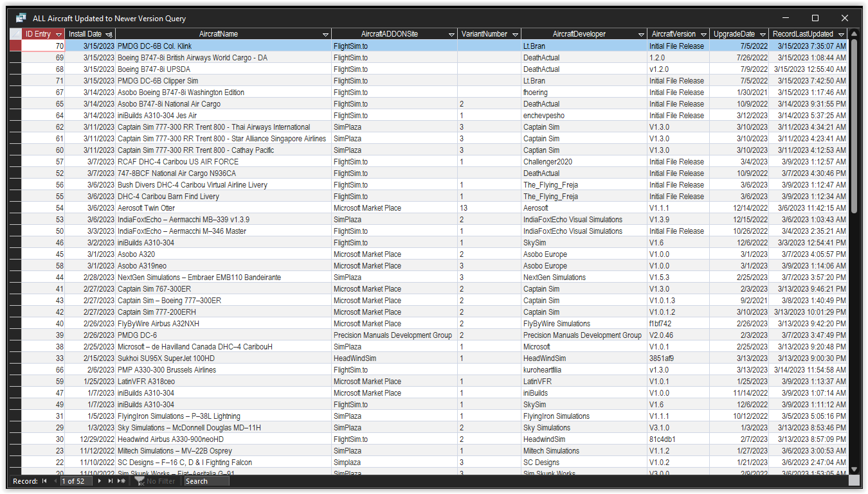The image size is (868, 494).
Task: Create a new blank record
Action: click(x=122, y=481)
